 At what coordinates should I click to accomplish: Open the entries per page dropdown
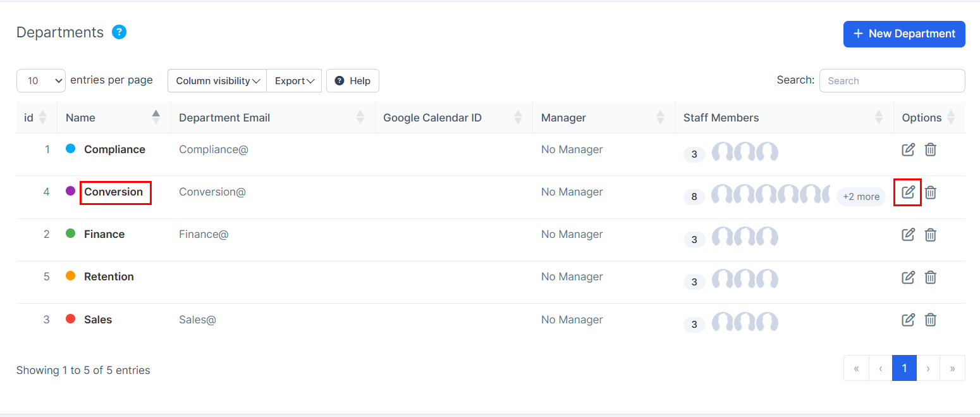(x=41, y=81)
